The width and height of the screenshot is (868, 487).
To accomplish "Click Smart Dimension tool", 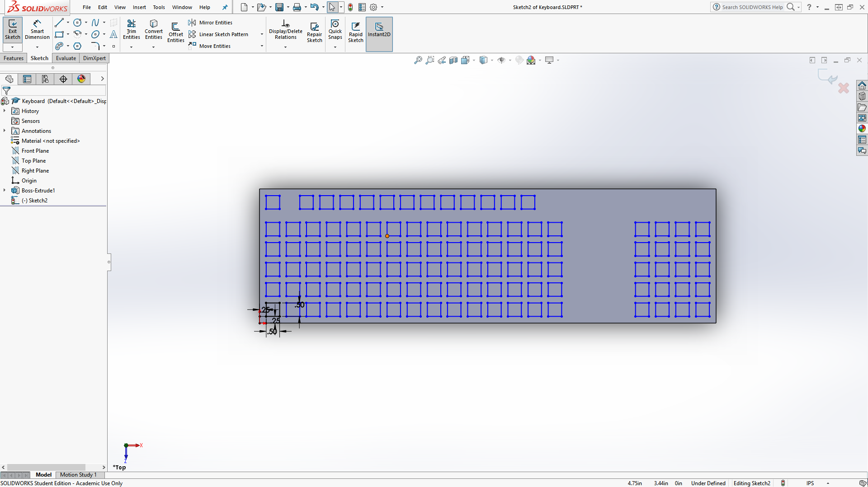I will pos(37,29).
